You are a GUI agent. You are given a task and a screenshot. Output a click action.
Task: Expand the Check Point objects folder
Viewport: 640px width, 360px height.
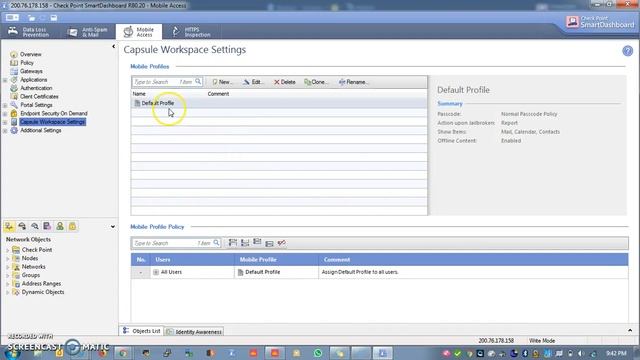[7, 250]
